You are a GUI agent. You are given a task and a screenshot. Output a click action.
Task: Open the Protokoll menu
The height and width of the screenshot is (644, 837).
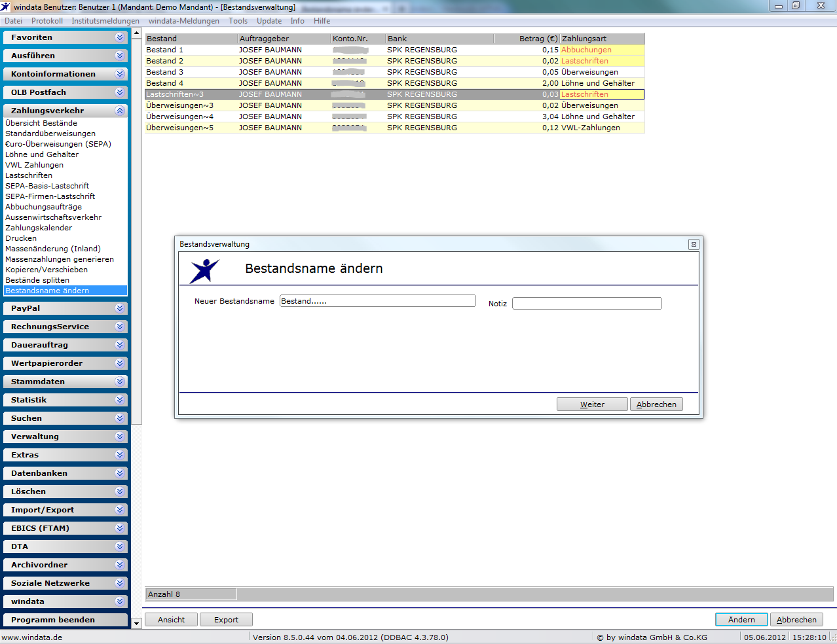tap(47, 21)
